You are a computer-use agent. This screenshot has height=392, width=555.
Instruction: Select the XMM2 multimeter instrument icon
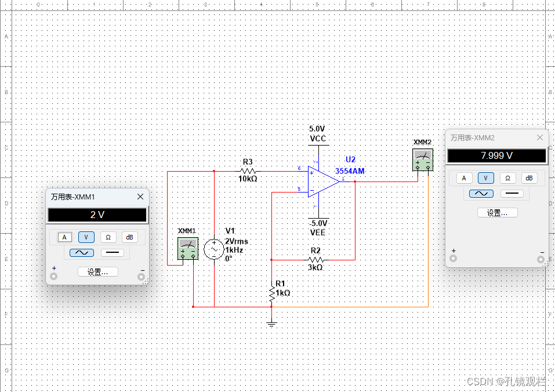point(423,160)
